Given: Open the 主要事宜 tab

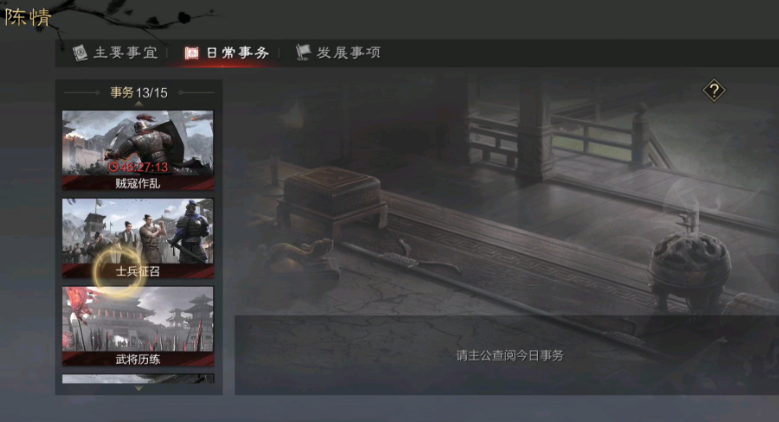Looking at the screenshot, I should pyautogui.click(x=115, y=52).
